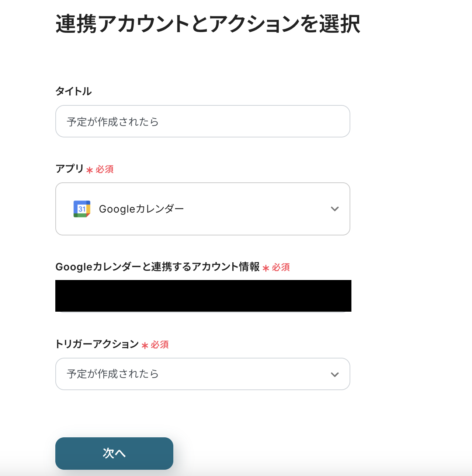Click the アプリ field label

[x=69, y=169]
